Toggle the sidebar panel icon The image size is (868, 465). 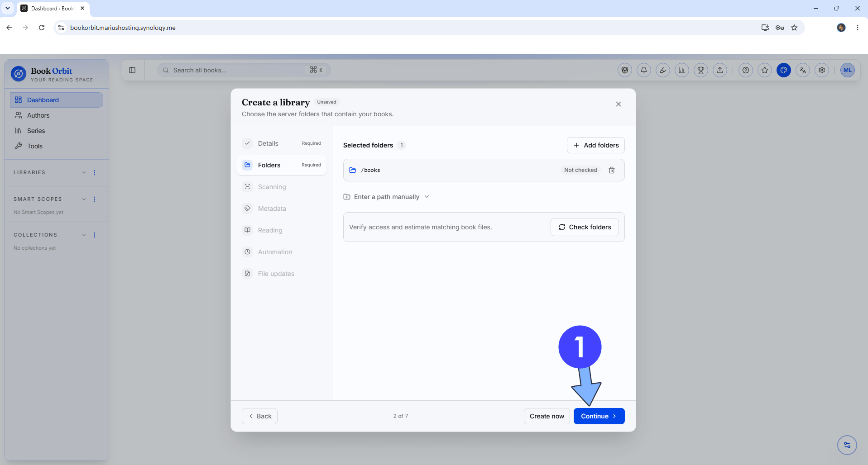point(132,70)
